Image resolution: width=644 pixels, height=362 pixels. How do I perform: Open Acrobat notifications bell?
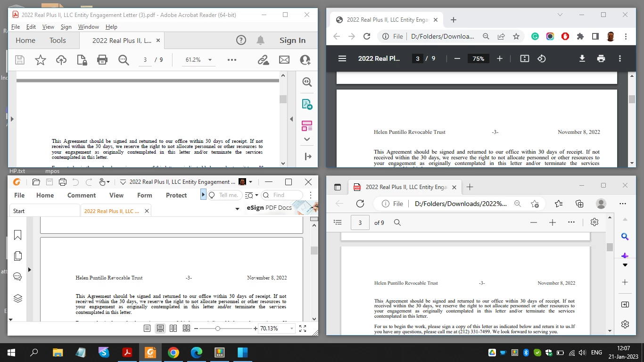[x=260, y=41]
